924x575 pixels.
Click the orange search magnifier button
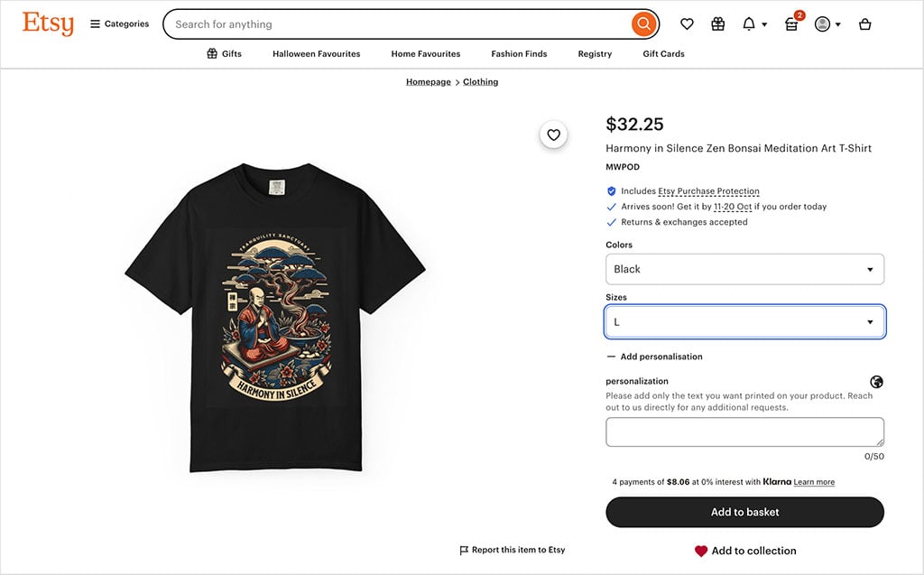[x=642, y=24]
